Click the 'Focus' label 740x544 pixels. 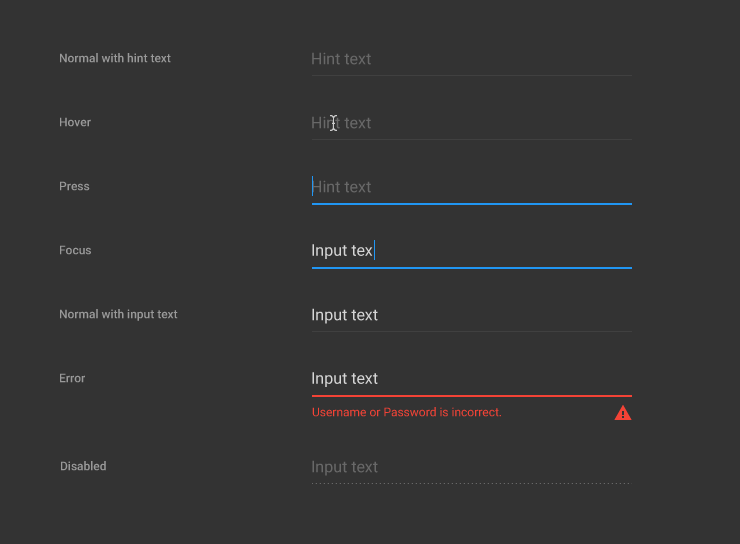pos(75,251)
